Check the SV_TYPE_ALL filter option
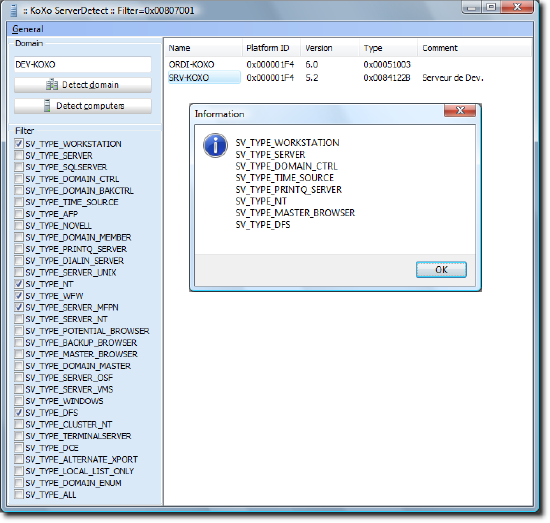This screenshot has width=550, height=523. pos(19,495)
